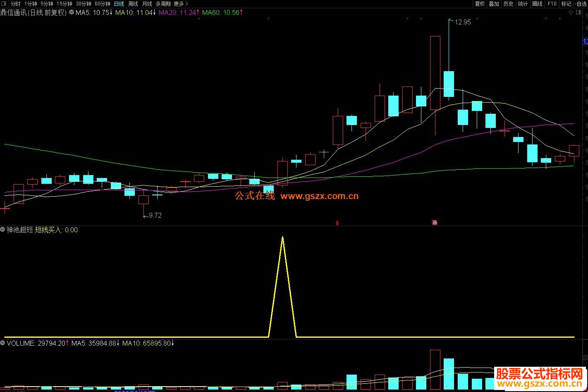
Task: Open the 统计 statistics button
Action: [523, 4]
